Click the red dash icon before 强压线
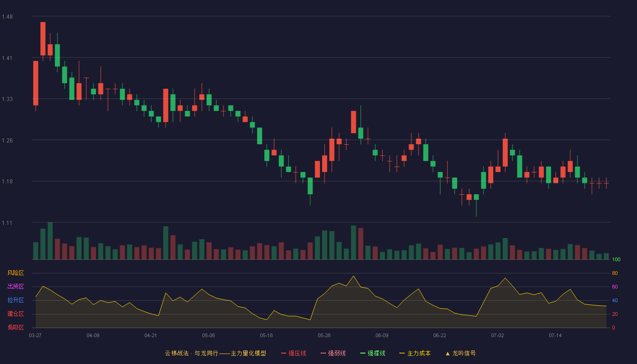 click(283, 353)
